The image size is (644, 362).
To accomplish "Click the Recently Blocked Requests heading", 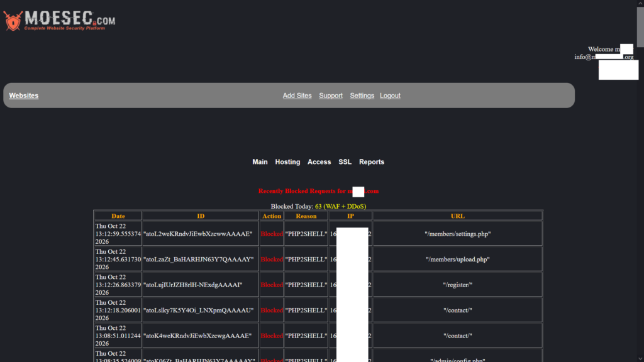I will coord(318,191).
